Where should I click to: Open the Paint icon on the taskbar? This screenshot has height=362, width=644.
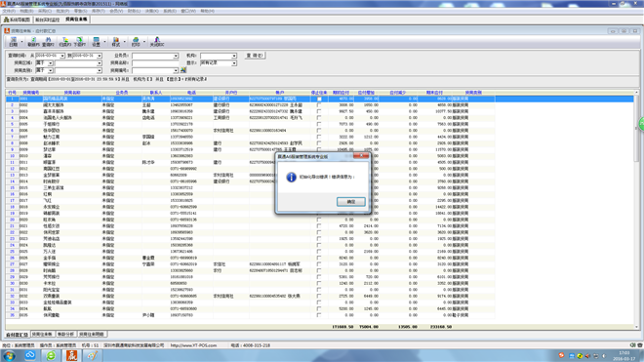93,355
